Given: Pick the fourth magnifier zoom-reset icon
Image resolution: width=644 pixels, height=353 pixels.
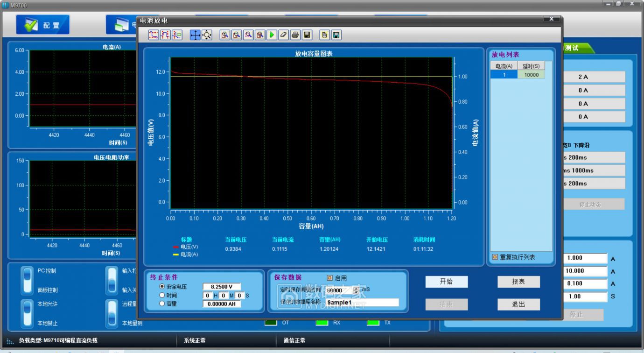Looking at the screenshot, I should point(260,35).
